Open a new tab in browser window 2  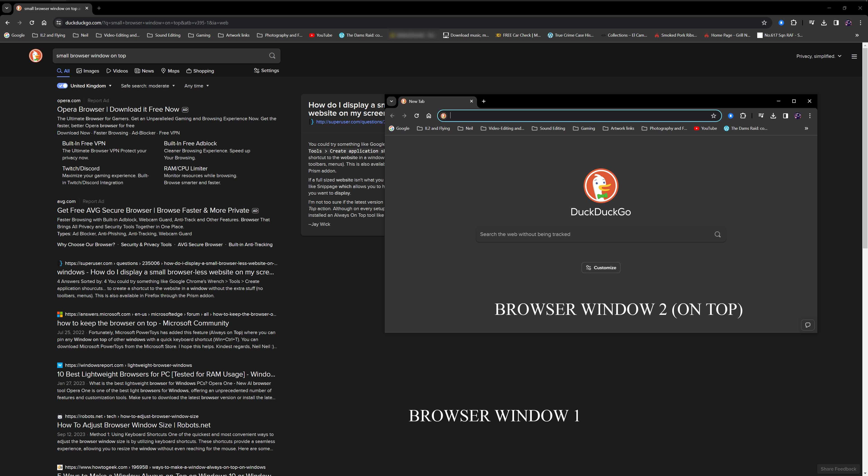(484, 101)
